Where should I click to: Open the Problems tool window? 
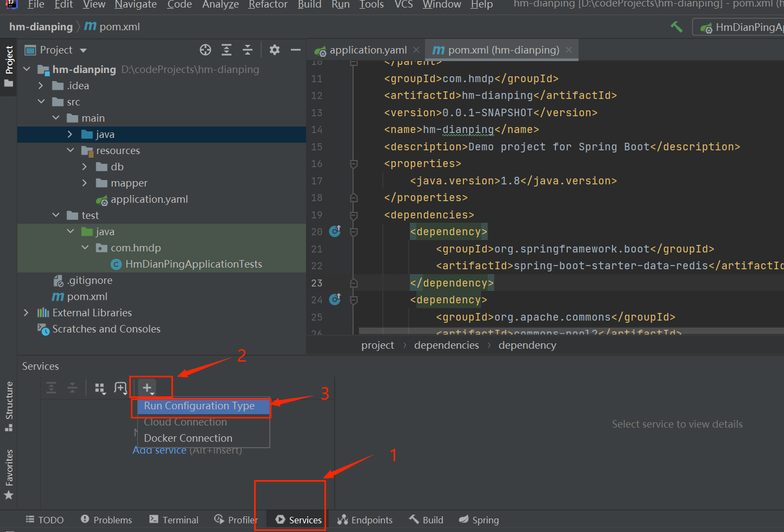pyautogui.click(x=106, y=520)
